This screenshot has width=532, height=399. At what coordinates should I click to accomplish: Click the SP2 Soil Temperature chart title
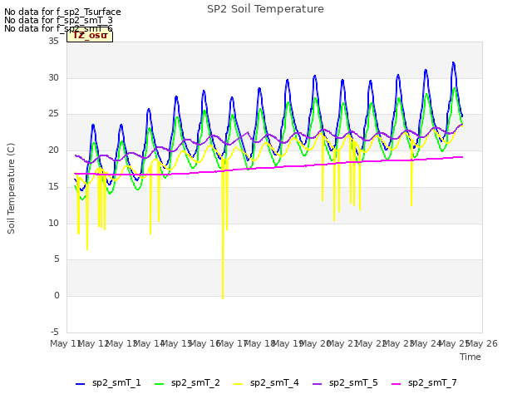click(266, 9)
